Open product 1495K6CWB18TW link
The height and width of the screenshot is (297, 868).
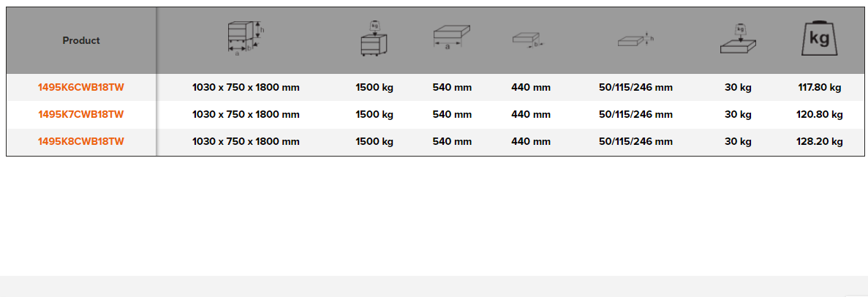click(81, 88)
